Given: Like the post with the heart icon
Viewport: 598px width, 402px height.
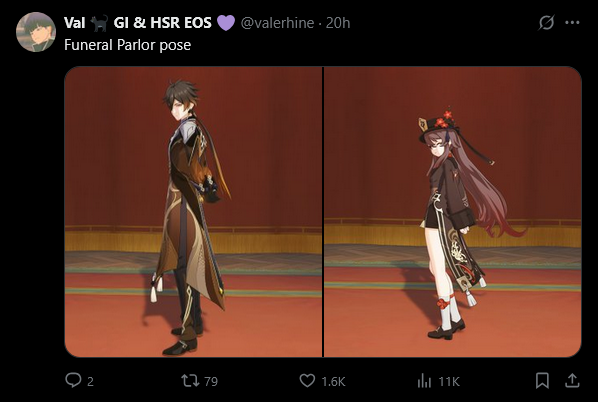Looking at the screenshot, I should [x=307, y=381].
